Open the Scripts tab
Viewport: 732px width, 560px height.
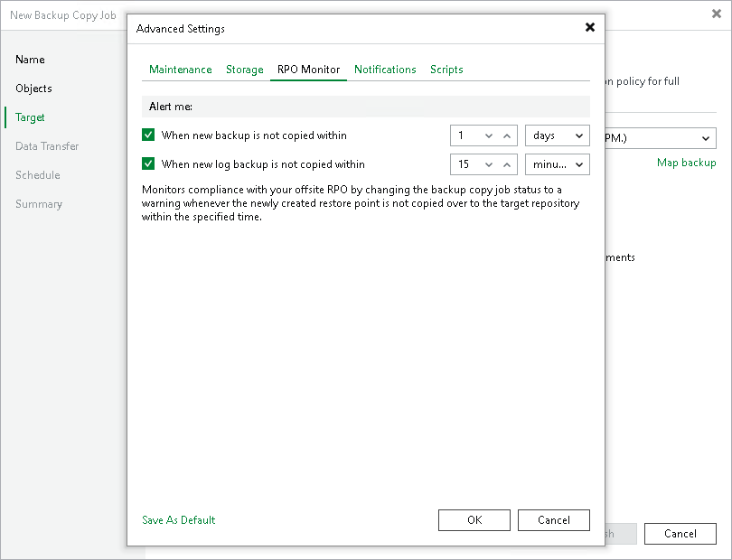[446, 69]
